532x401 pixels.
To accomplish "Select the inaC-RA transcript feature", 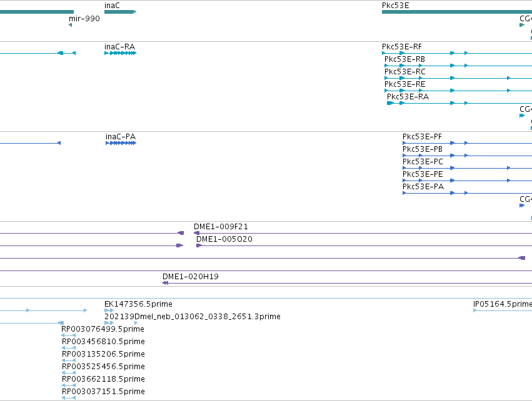I will tap(120, 53).
